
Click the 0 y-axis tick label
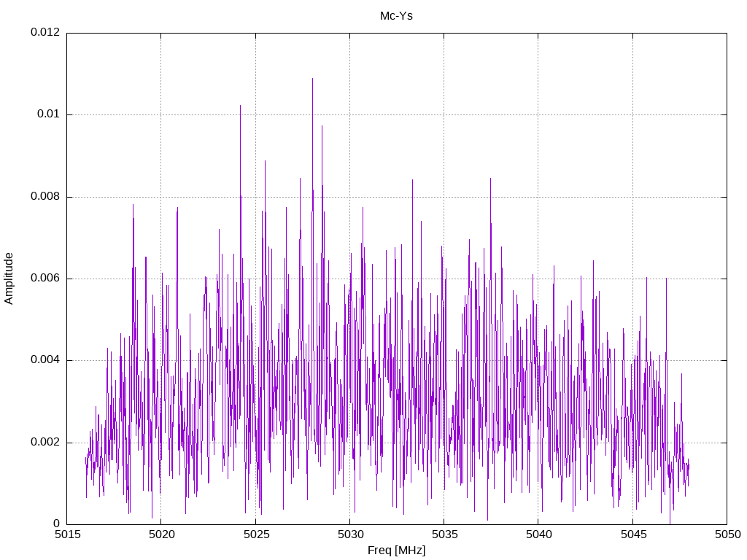(57, 524)
